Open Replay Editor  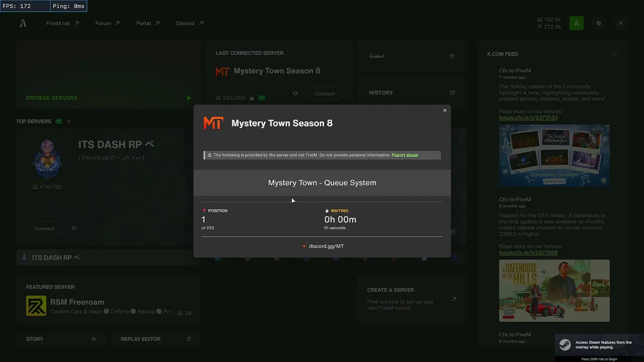pyautogui.click(x=156, y=339)
